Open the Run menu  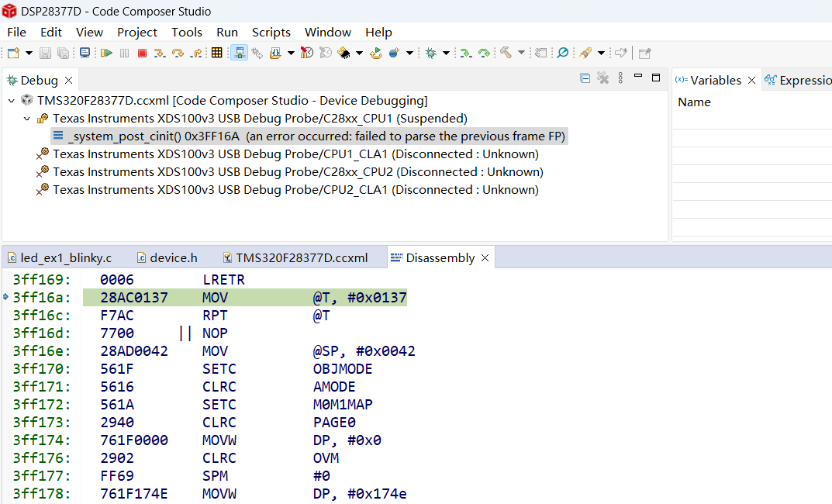point(226,32)
